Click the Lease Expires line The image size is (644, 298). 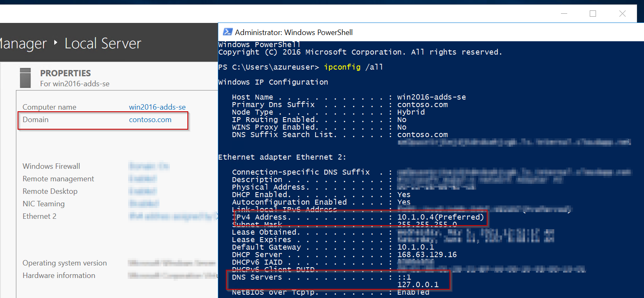[x=392, y=240]
